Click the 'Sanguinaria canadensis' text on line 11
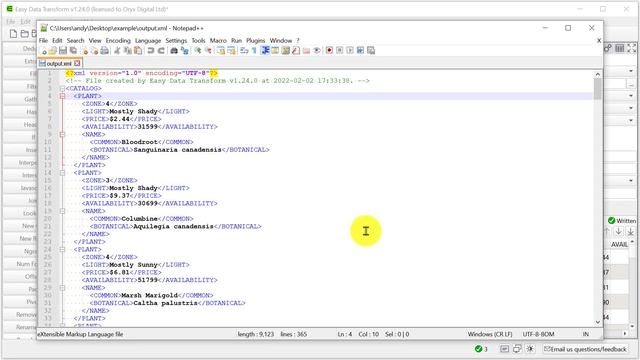 pyautogui.click(x=177, y=150)
